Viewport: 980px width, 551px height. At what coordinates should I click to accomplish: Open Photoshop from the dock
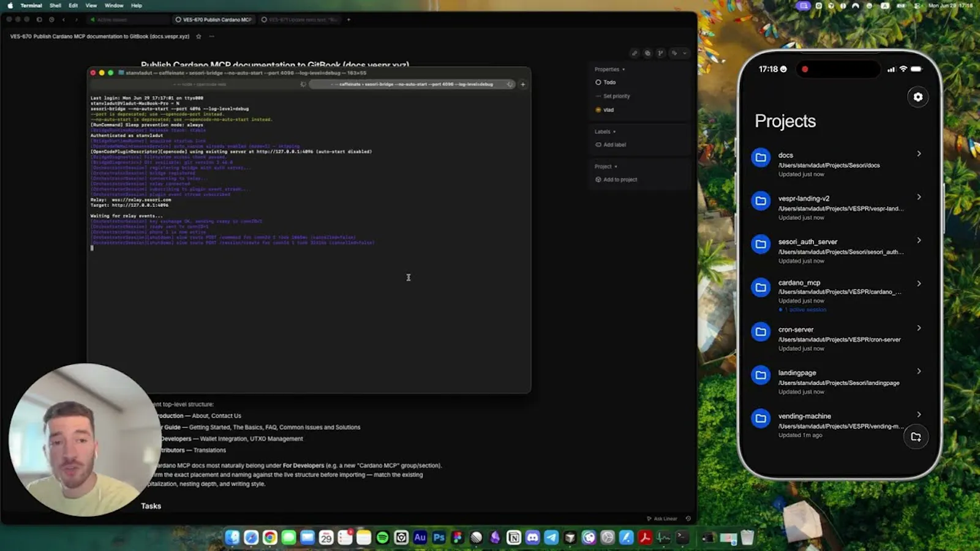click(x=439, y=538)
